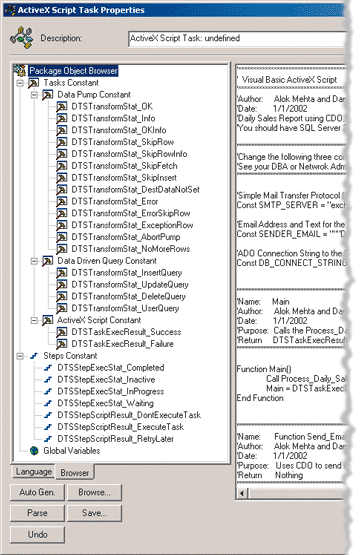The image size is (360, 555).
Task: Click the DTSTransformStat_Info constant icon
Action: point(62,118)
